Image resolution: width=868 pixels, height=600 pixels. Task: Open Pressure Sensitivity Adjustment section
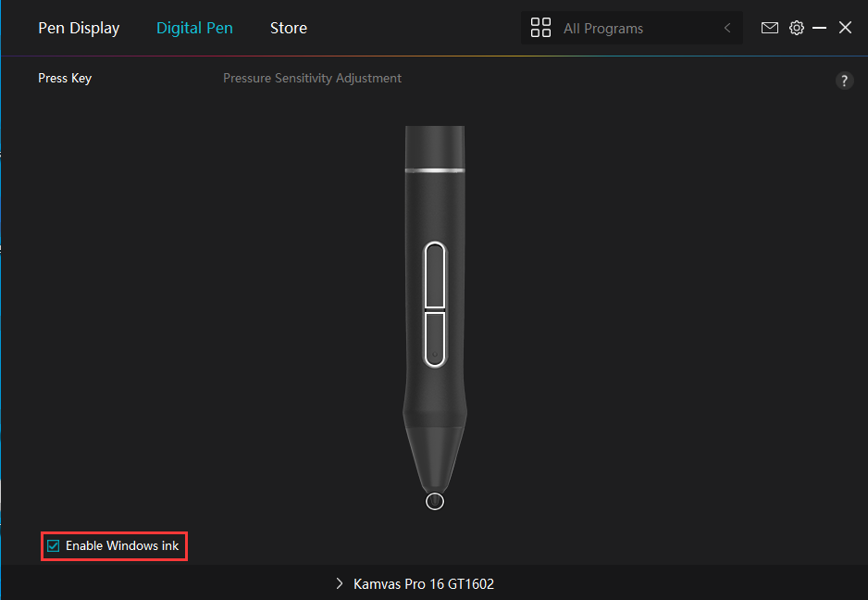click(312, 79)
